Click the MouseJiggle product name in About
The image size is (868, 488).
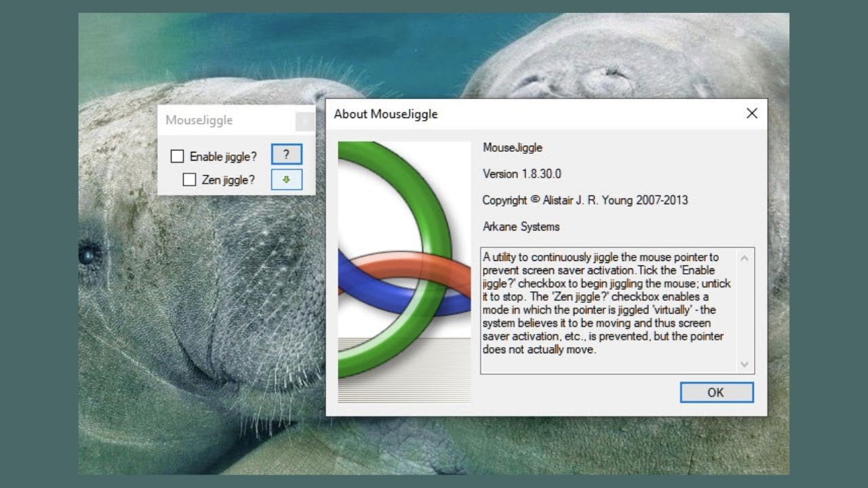coord(512,148)
